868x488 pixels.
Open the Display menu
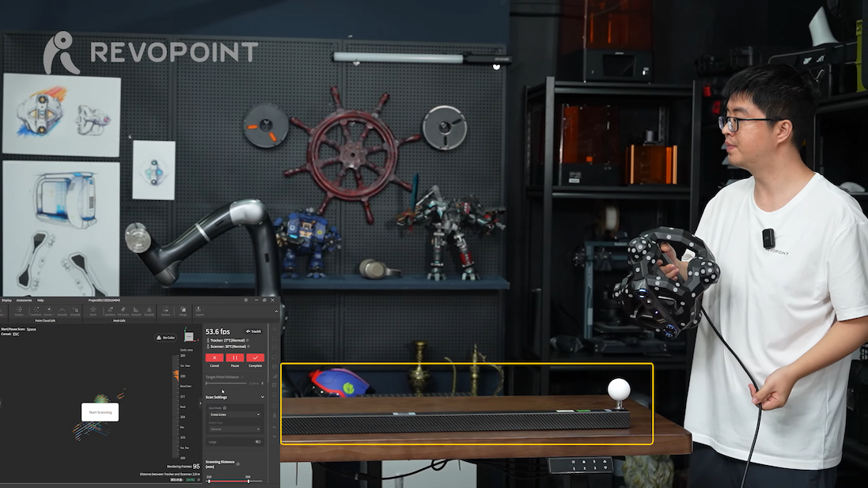[6, 301]
